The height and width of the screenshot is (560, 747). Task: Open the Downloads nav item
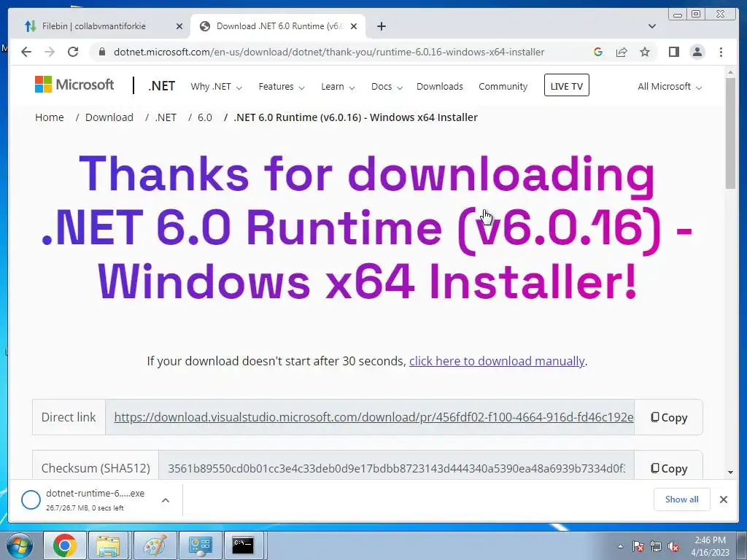pos(440,87)
